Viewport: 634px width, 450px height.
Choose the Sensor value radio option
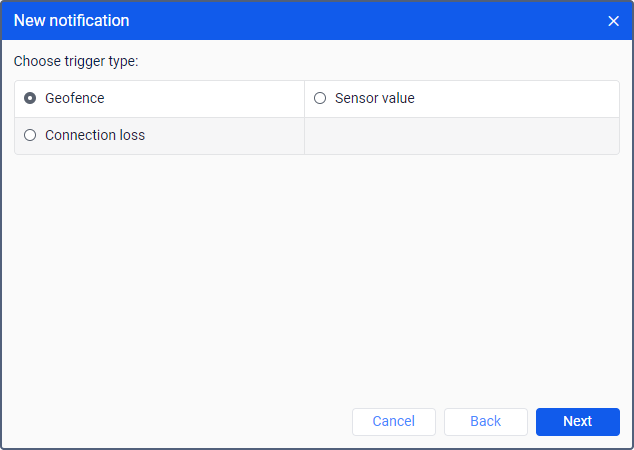pos(320,98)
